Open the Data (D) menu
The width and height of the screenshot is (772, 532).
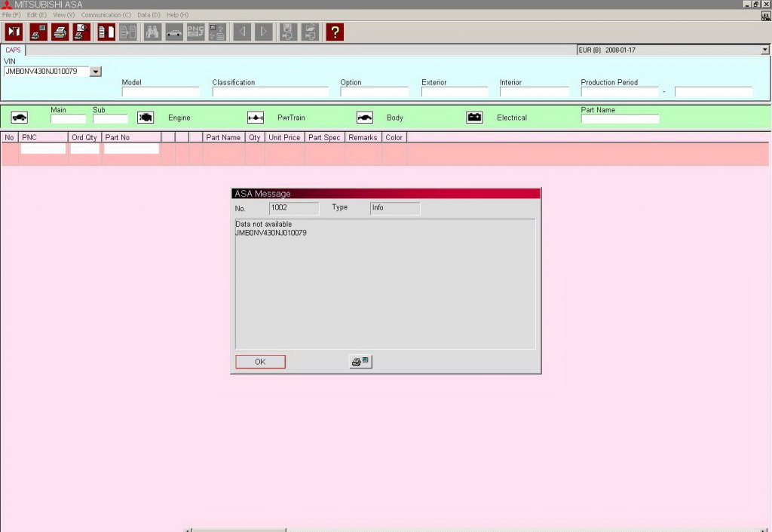(149, 15)
